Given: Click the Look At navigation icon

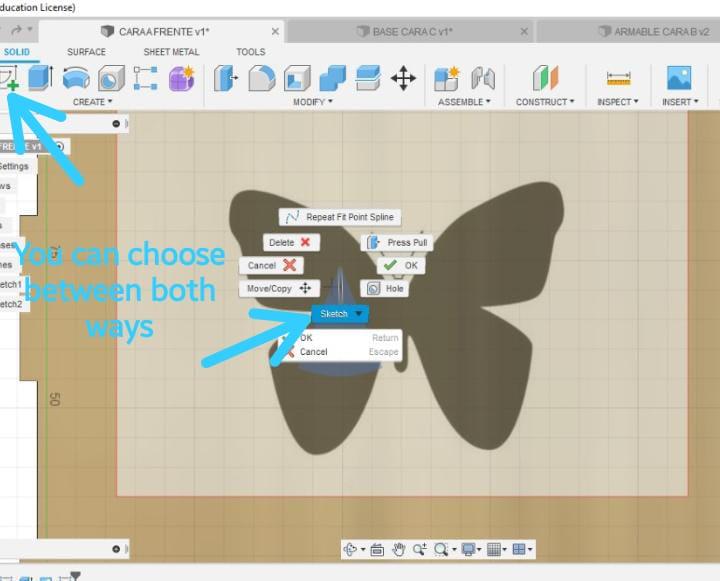Looking at the screenshot, I should (x=377, y=549).
